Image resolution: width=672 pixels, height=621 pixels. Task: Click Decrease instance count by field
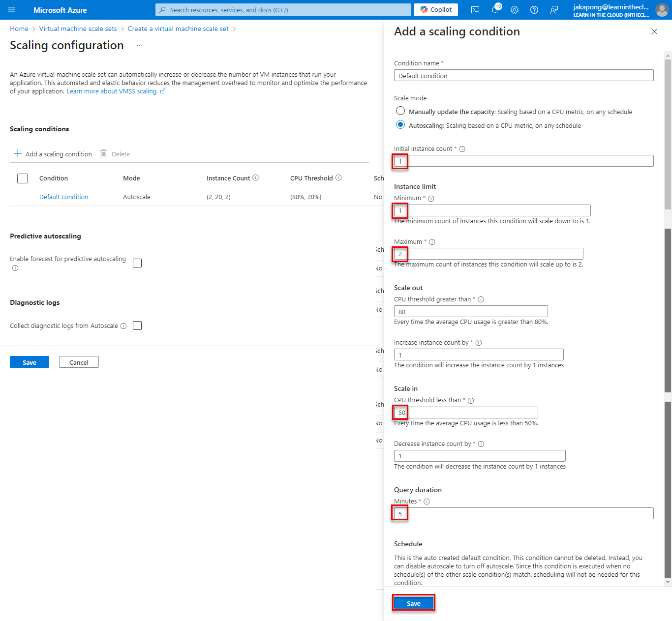pyautogui.click(x=480, y=456)
